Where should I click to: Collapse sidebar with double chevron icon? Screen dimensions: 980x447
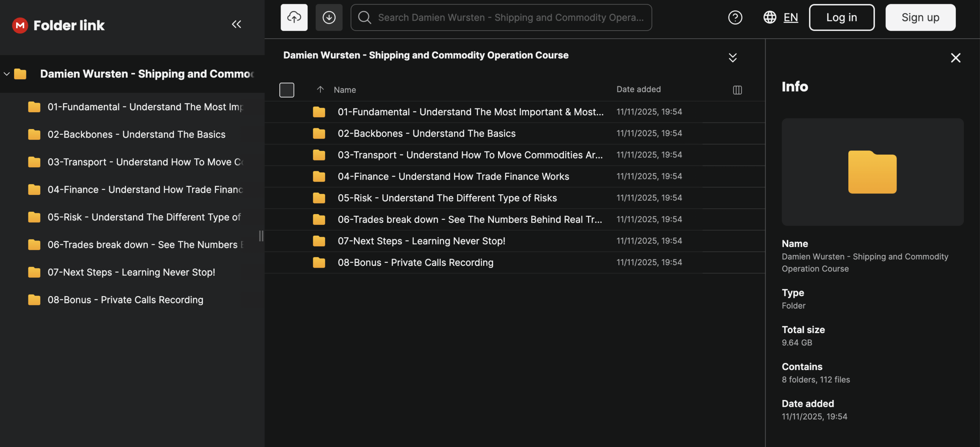click(236, 25)
